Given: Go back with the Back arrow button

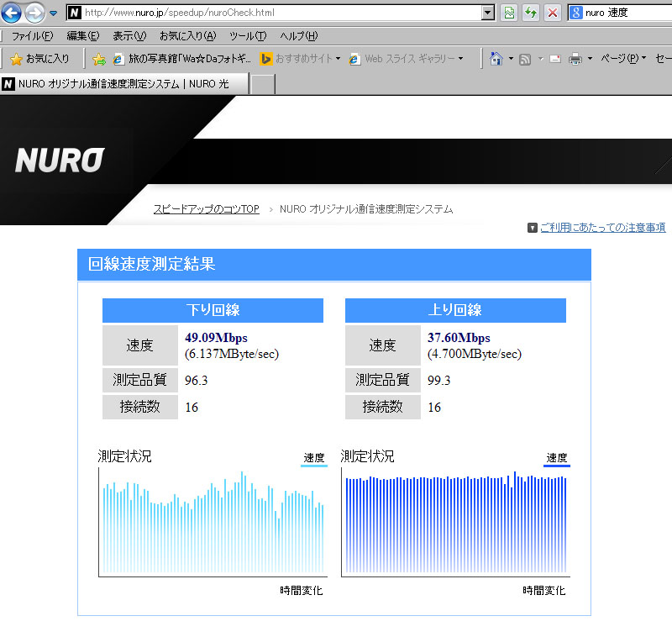Looking at the screenshot, I should [x=12, y=13].
